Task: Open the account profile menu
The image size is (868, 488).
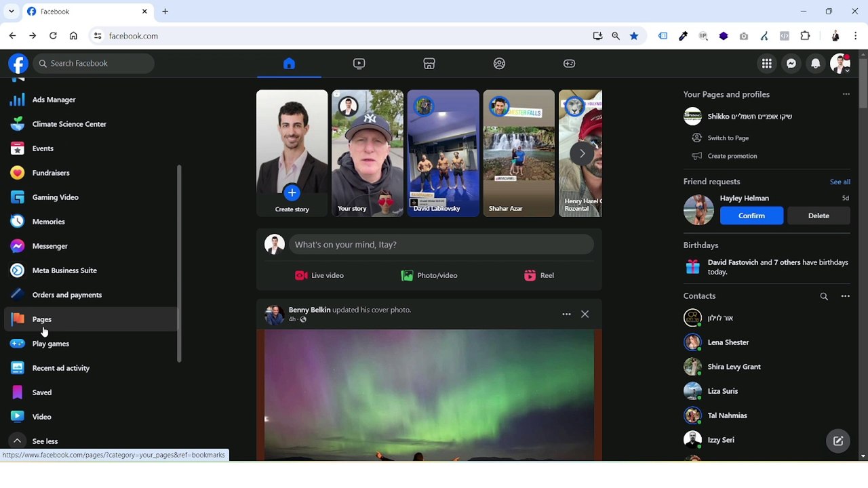Action: (840, 64)
